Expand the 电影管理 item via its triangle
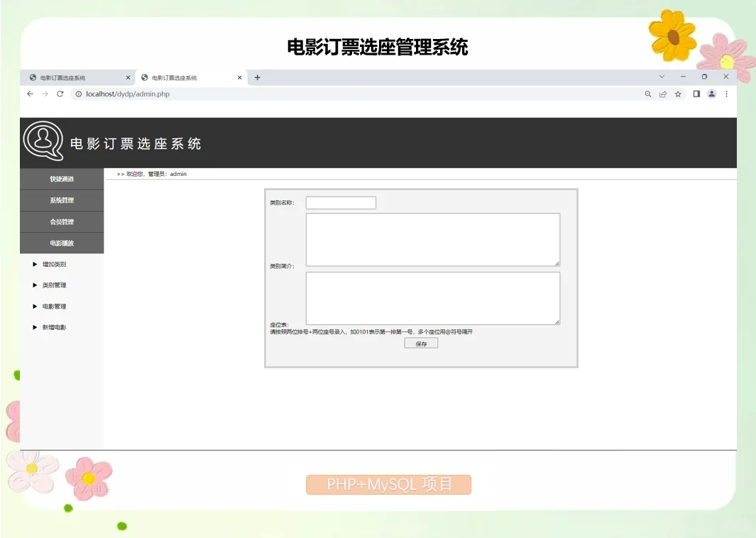Screen dimensions: 756x538 coord(34,306)
